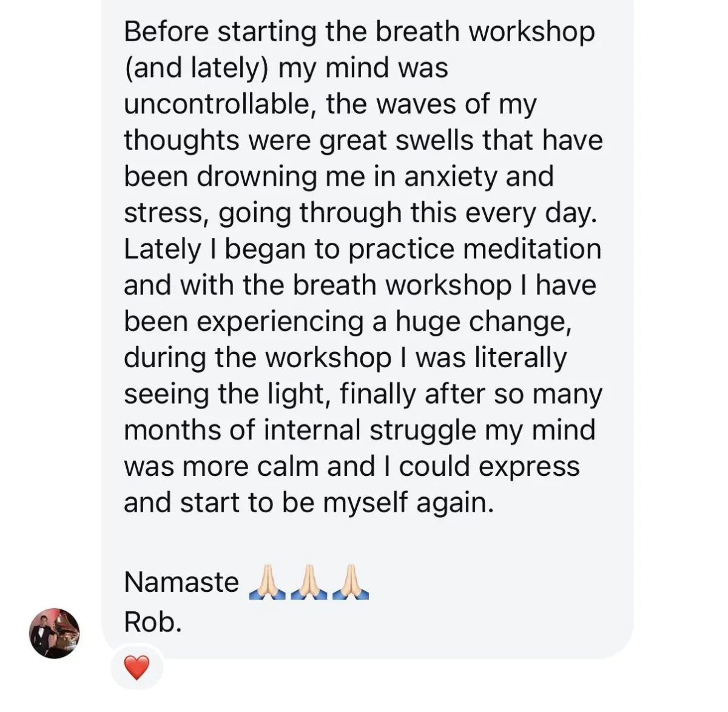Click the last praying hands emoji

click(351, 582)
